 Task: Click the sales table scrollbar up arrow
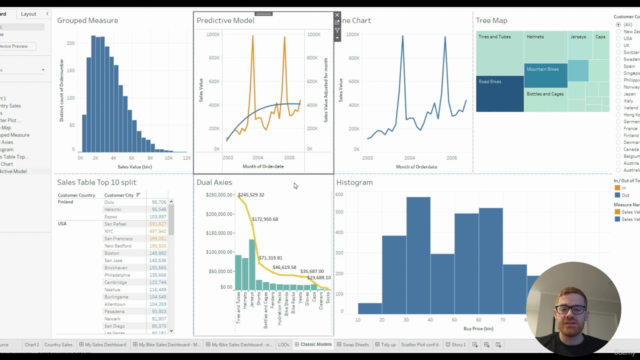(x=171, y=202)
